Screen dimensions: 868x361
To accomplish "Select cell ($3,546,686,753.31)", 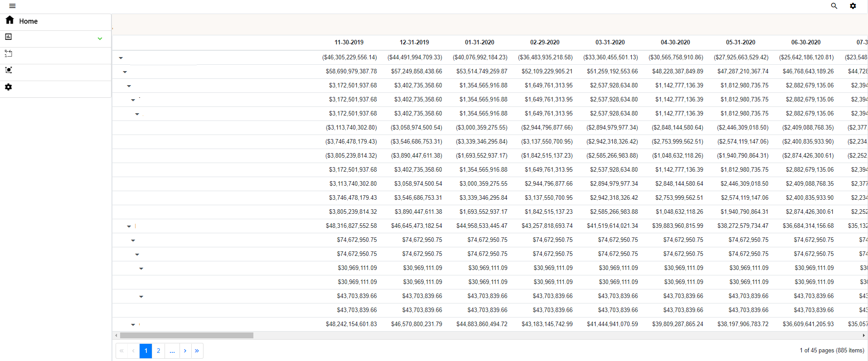I will tap(417, 142).
